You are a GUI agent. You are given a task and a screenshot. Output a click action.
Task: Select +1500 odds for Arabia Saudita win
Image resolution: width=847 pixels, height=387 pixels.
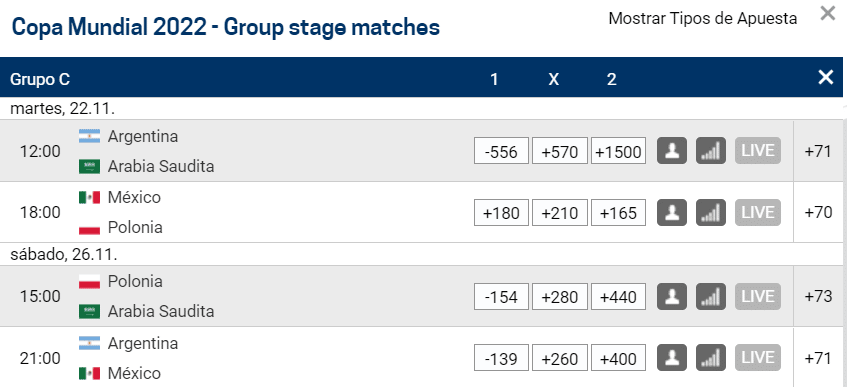[619, 151]
